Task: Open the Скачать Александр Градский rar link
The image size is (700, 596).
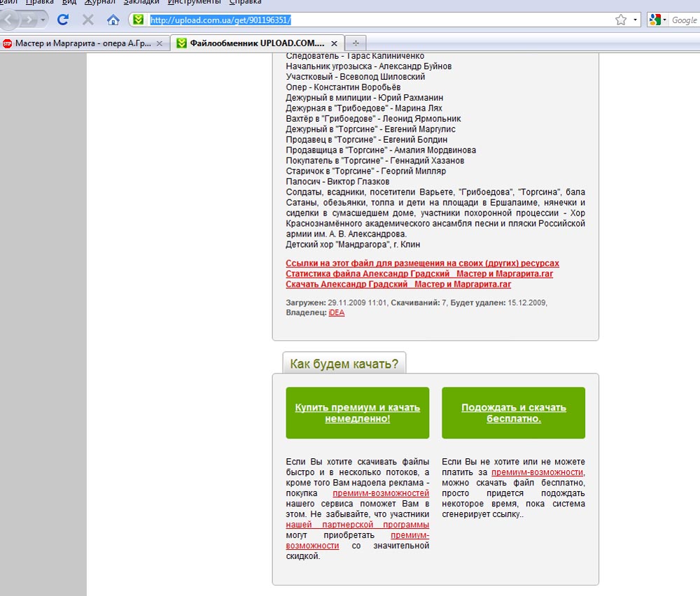Action: tap(398, 284)
